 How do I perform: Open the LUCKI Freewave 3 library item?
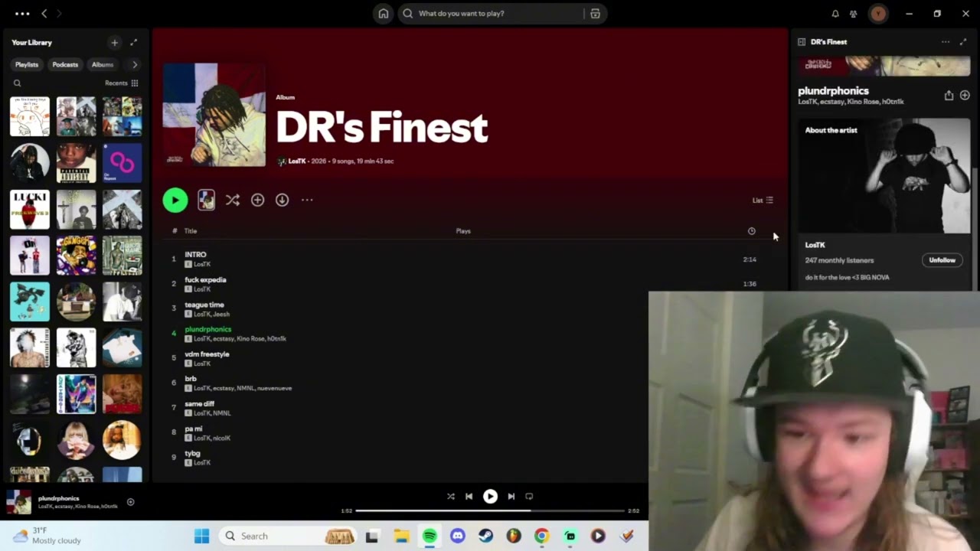click(x=30, y=210)
